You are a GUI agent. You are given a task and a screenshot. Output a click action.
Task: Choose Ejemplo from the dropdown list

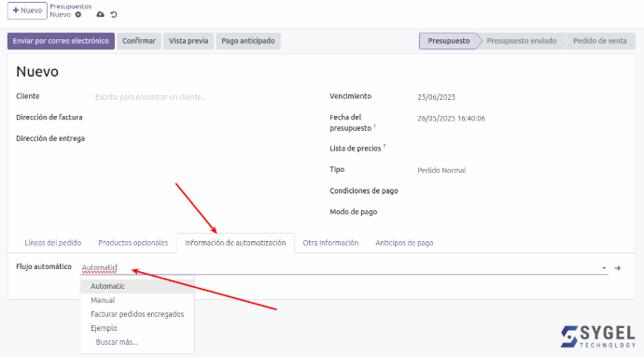[x=137, y=328]
